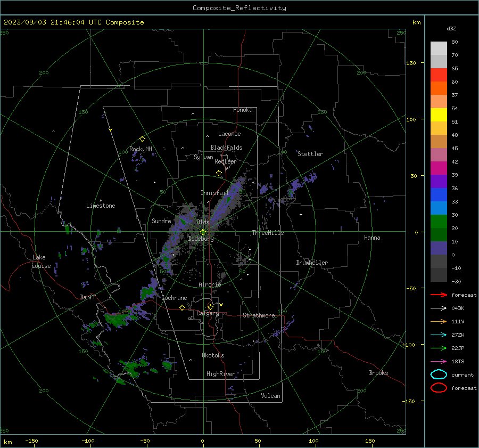Select the ThreeHills label
This screenshot has height=448, width=479.
pos(268,233)
